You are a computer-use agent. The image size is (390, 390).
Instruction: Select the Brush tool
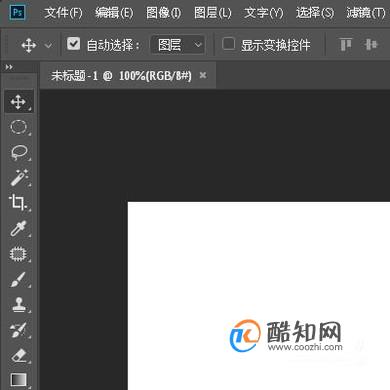[x=19, y=279]
